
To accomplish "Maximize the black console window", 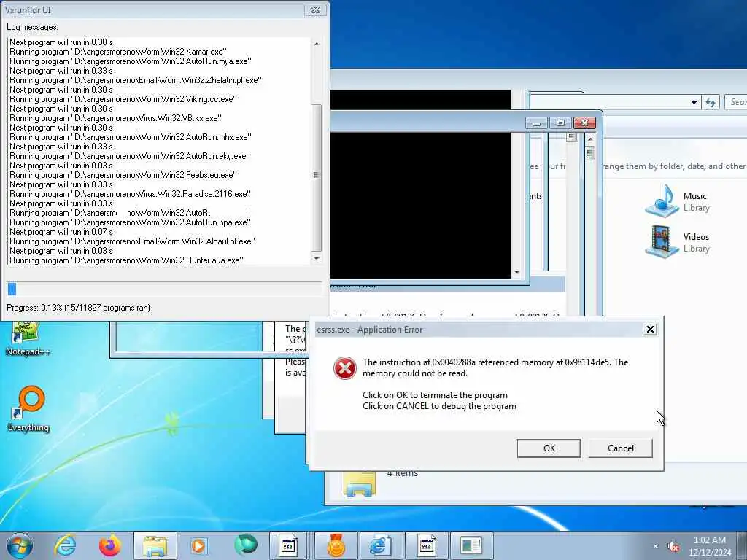I will pyautogui.click(x=560, y=123).
